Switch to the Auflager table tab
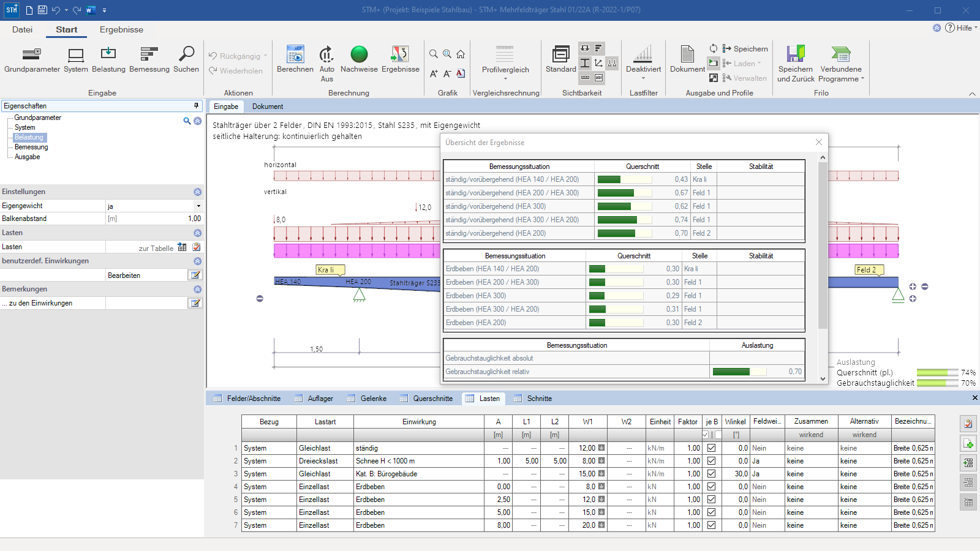 (x=314, y=399)
